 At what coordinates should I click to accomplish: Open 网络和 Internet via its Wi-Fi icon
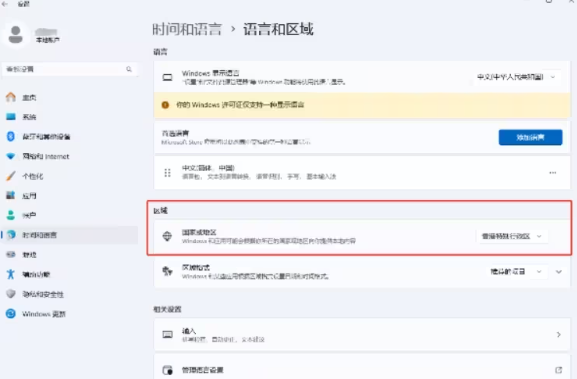[x=11, y=156]
